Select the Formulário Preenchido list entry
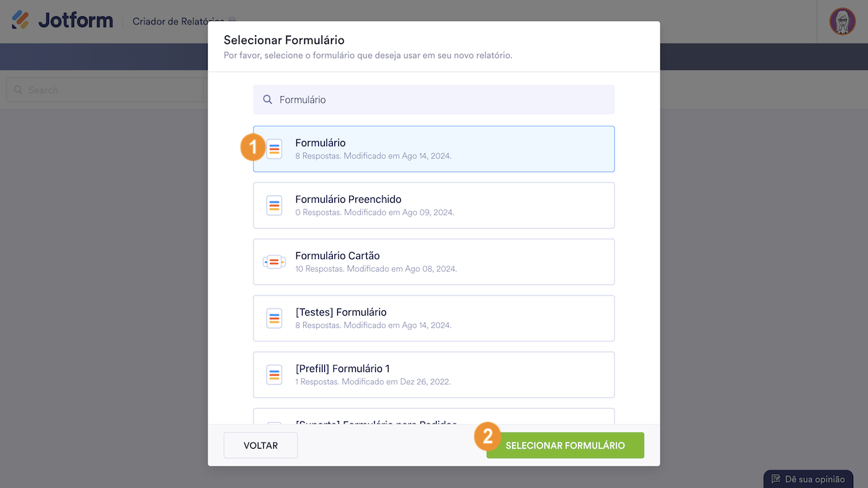This screenshot has height=488, width=868. [434, 205]
